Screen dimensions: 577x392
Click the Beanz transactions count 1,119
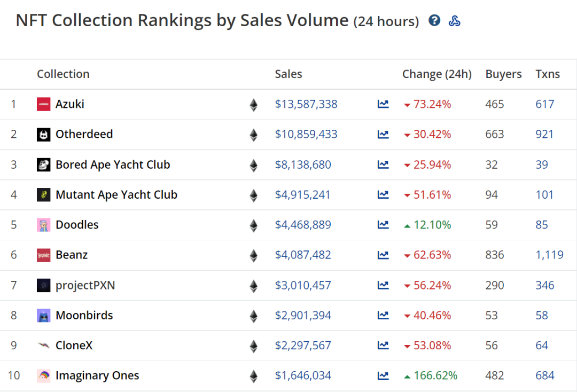pyautogui.click(x=549, y=255)
